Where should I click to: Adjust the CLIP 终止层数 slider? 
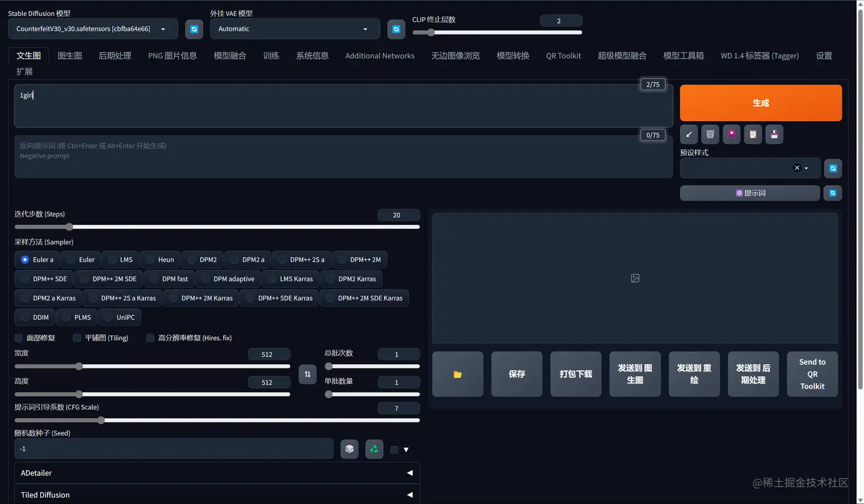pyautogui.click(x=497, y=32)
